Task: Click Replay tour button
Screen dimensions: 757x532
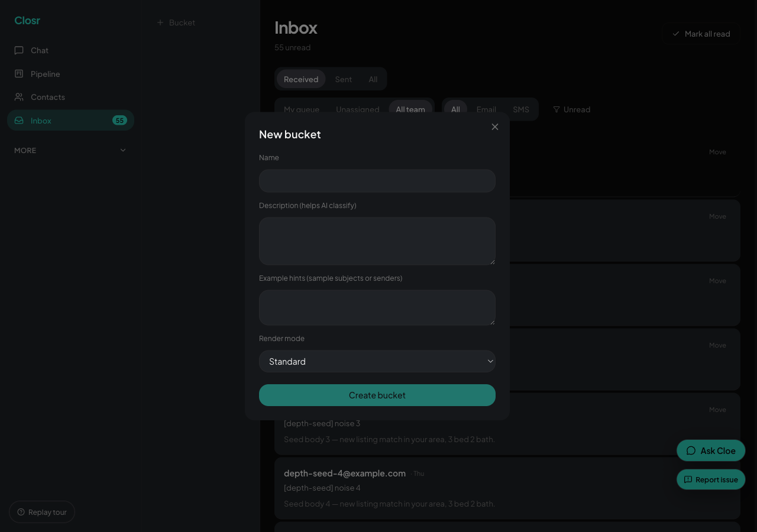Action: (42, 512)
